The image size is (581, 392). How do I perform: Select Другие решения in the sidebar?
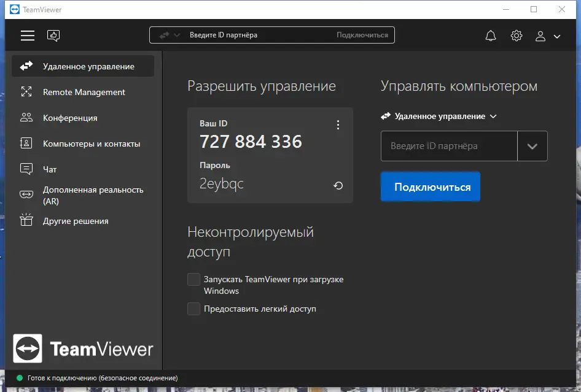26,221
